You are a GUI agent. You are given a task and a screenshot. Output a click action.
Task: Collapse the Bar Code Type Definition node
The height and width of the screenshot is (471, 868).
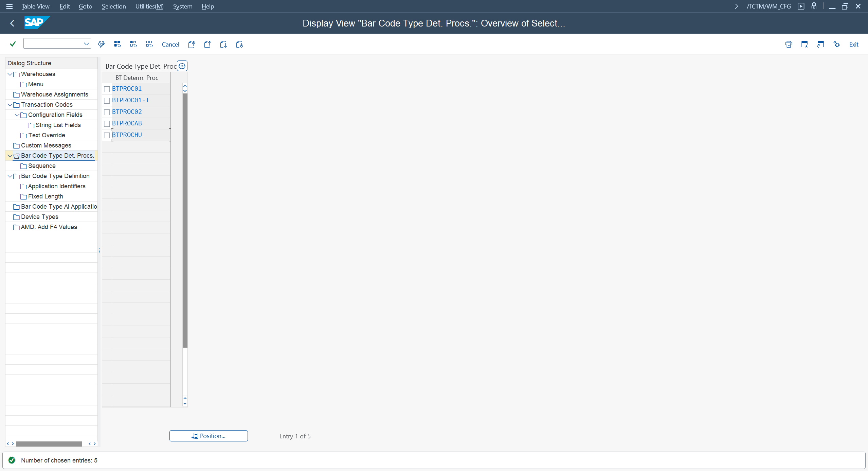(x=10, y=176)
